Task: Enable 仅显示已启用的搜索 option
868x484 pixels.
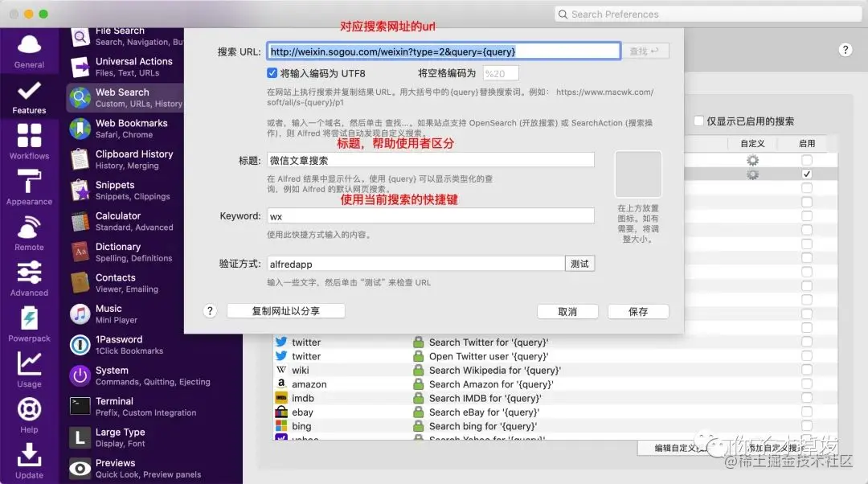Action: [x=698, y=121]
